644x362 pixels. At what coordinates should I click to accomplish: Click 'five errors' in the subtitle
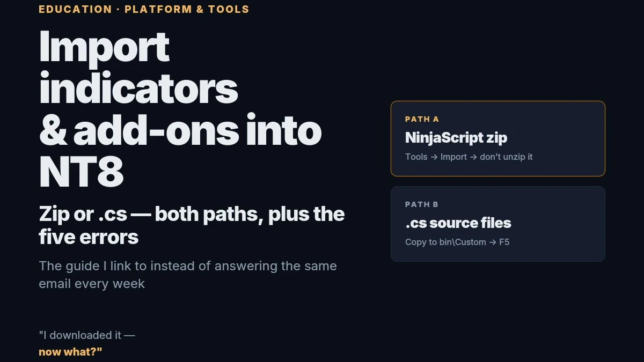click(89, 237)
